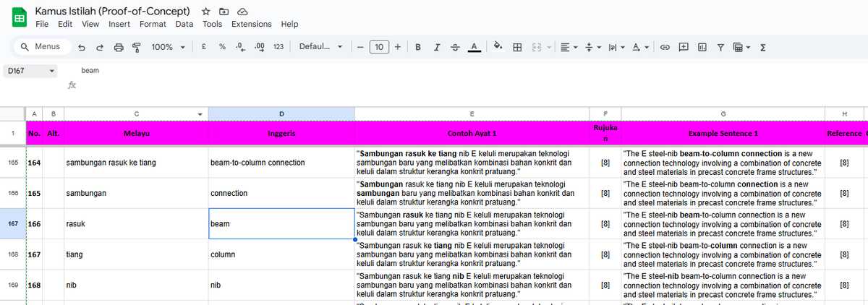
Task: Click the Redo arrow icon
Action: click(100, 47)
